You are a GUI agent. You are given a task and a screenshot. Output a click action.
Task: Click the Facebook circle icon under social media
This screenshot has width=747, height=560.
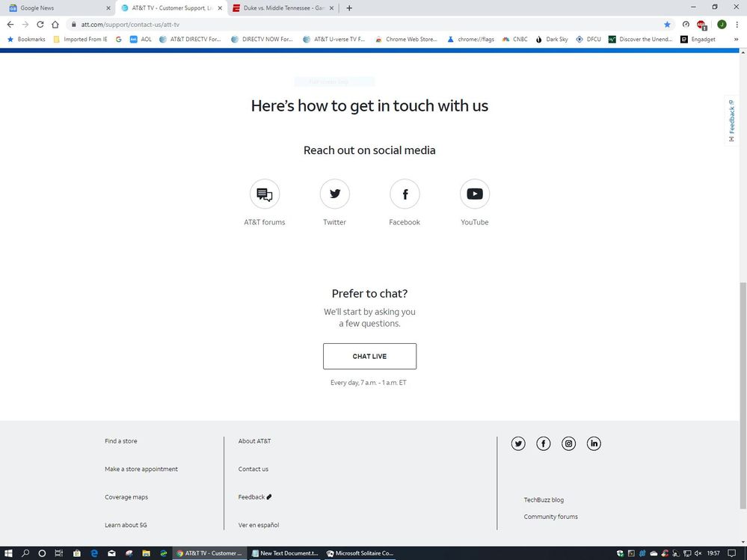coord(405,194)
